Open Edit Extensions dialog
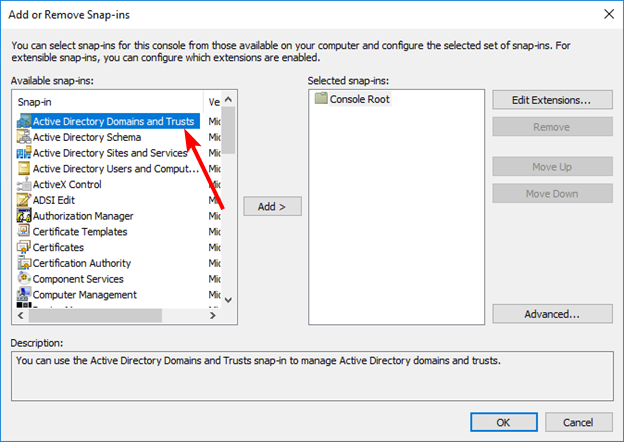624x442 pixels. 552,100
